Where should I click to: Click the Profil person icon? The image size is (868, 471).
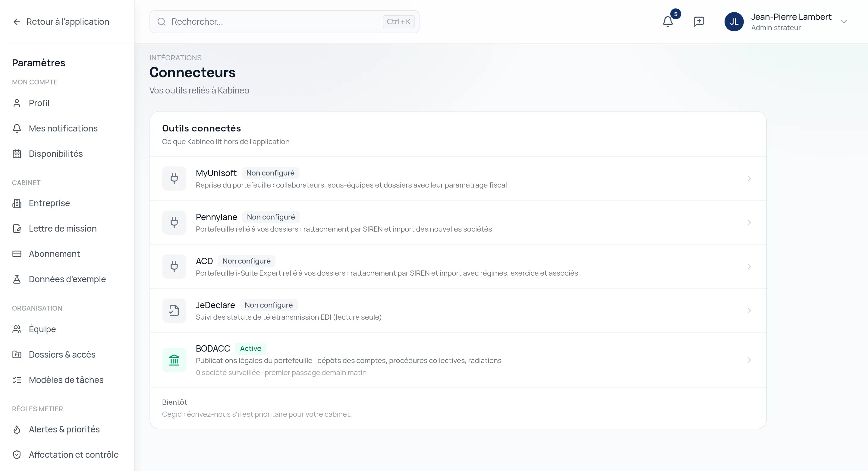pos(17,103)
